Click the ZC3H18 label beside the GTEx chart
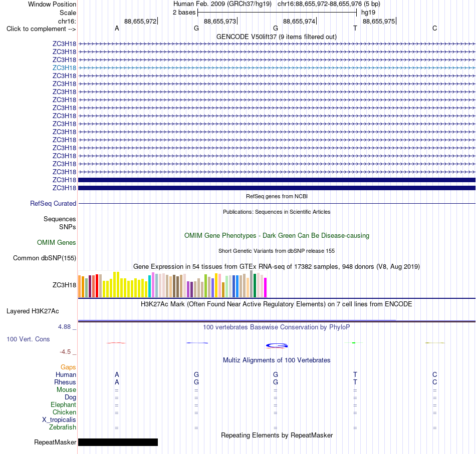This screenshot has width=476, height=454. tap(64, 285)
